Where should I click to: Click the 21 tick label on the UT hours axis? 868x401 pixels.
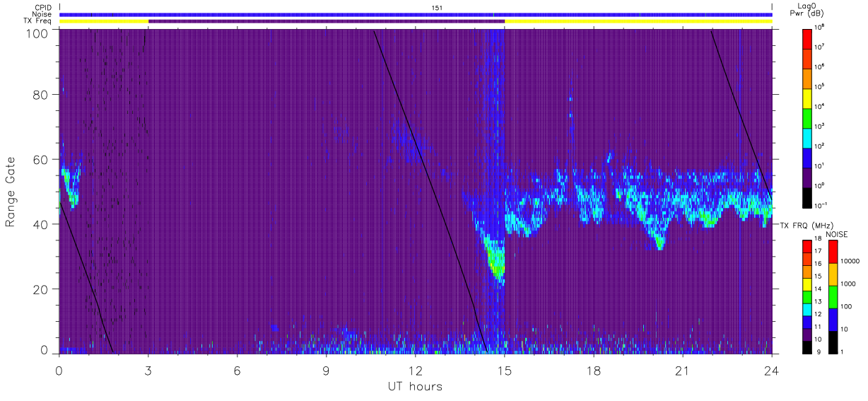point(683,371)
